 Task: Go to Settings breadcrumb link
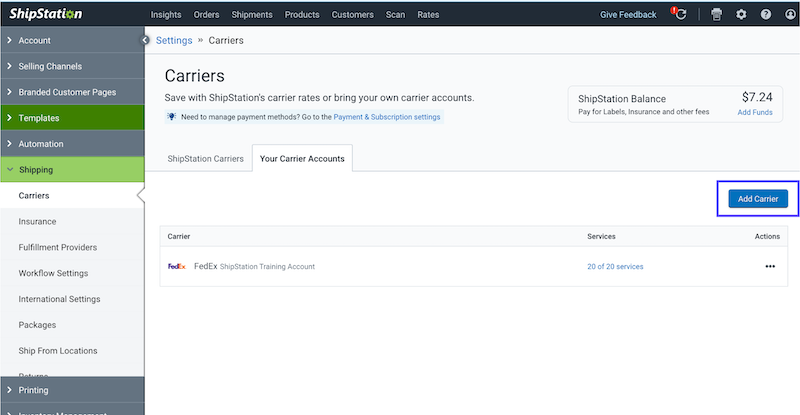click(x=174, y=41)
